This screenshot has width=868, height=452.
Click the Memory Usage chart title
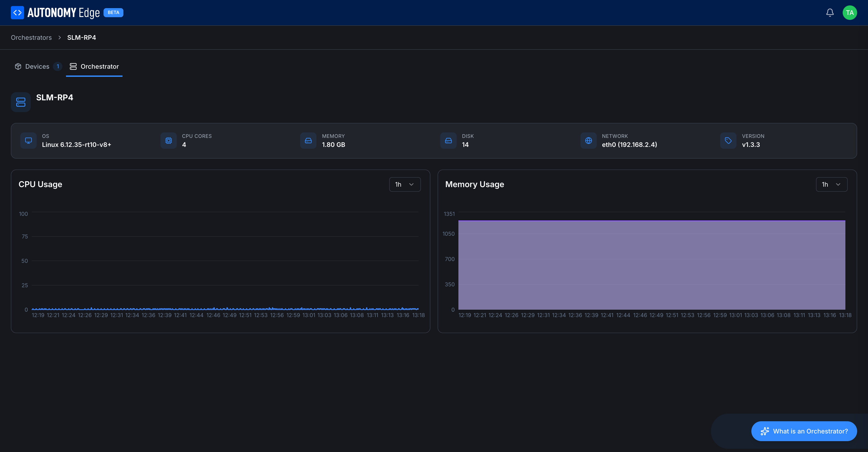click(x=474, y=184)
